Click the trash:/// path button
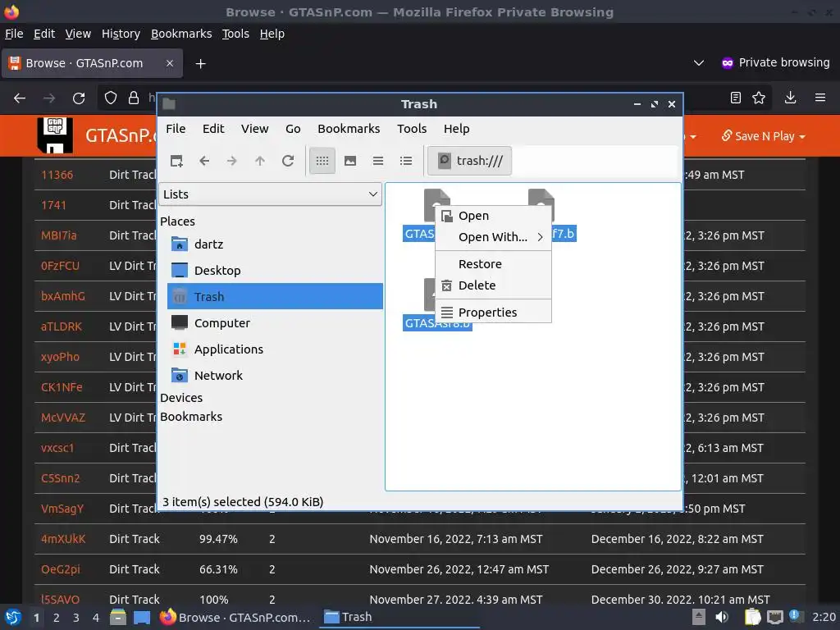 470,161
